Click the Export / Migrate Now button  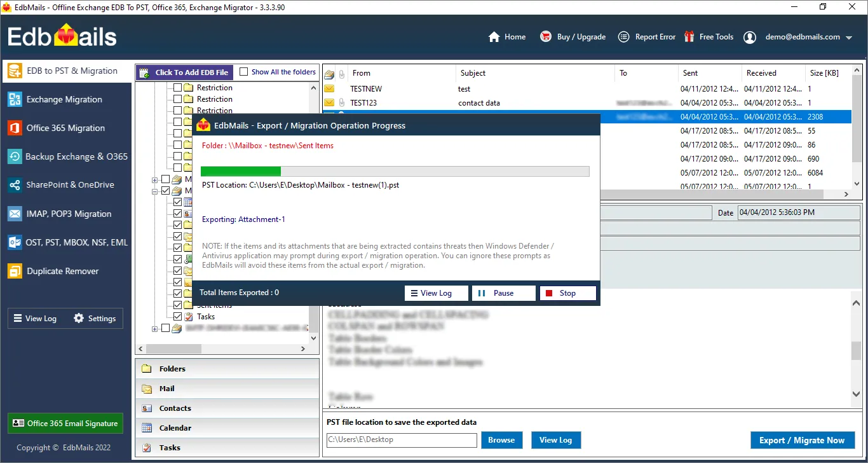(803, 440)
